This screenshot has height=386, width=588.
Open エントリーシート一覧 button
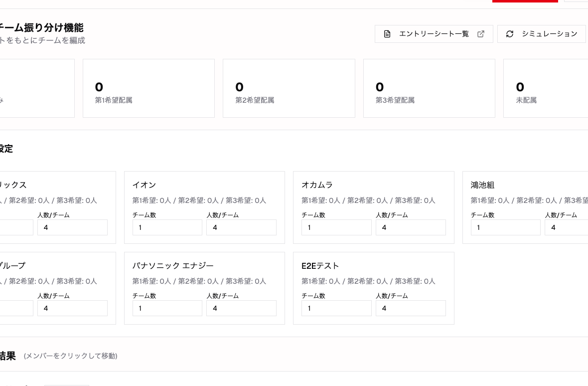point(434,34)
